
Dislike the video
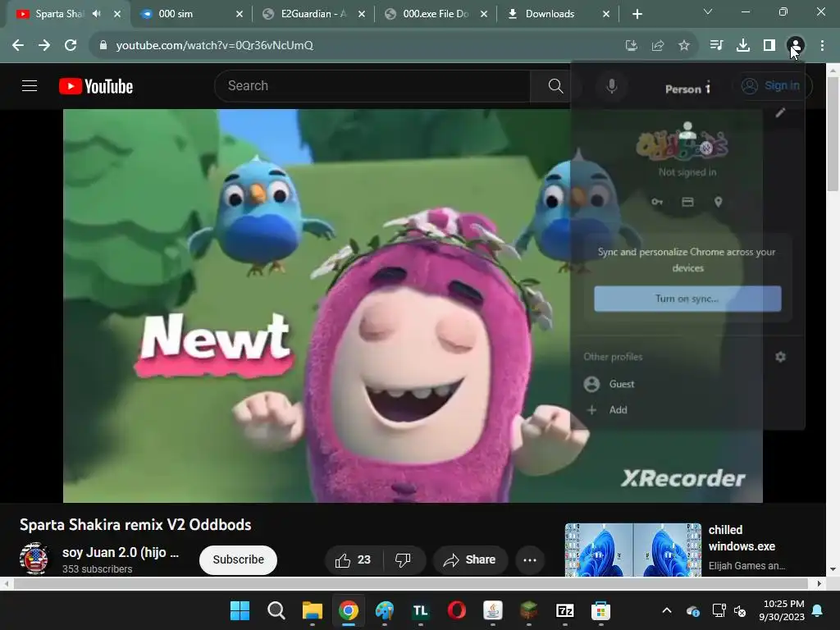[x=404, y=559]
